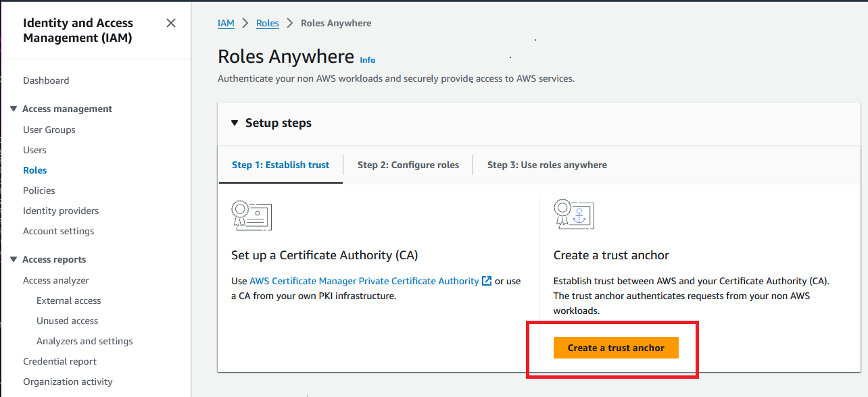Open Unused access under Access analyzer

point(67,321)
